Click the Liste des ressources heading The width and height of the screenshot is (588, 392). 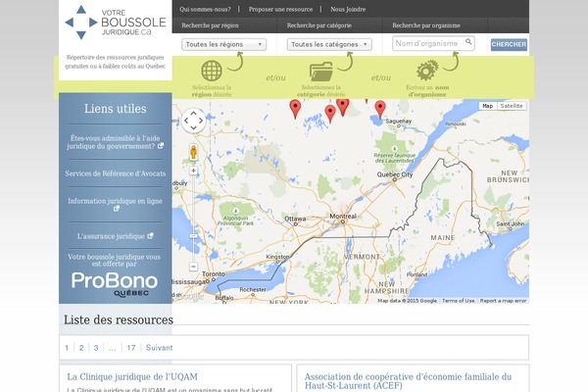coord(119,319)
